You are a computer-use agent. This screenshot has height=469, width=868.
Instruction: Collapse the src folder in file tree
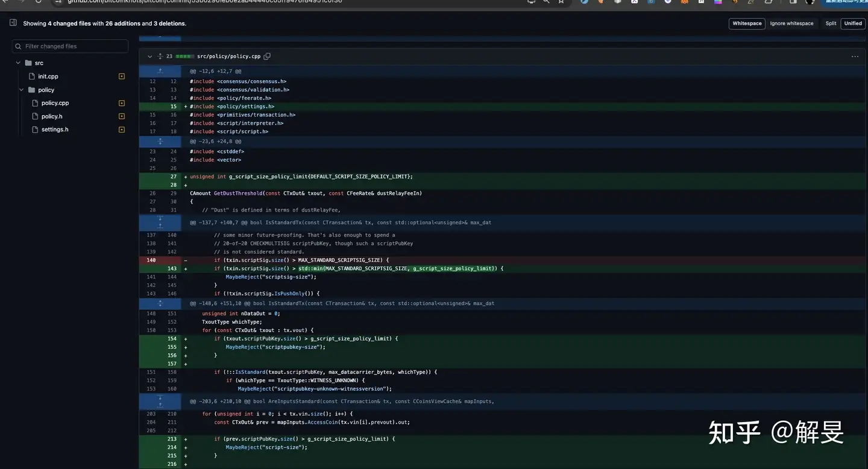(x=19, y=63)
